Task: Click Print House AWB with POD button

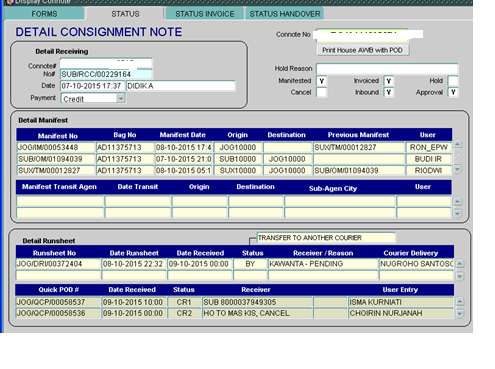Action: (362, 50)
